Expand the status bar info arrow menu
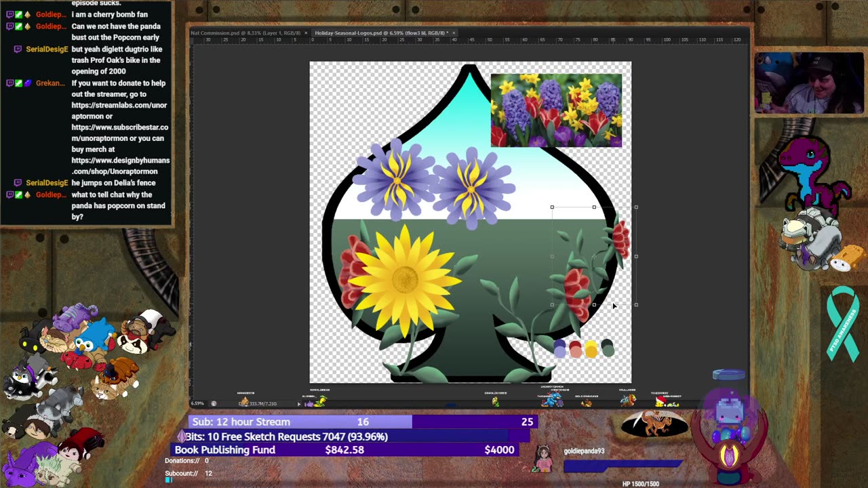This screenshot has height=488, width=868. (299, 404)
